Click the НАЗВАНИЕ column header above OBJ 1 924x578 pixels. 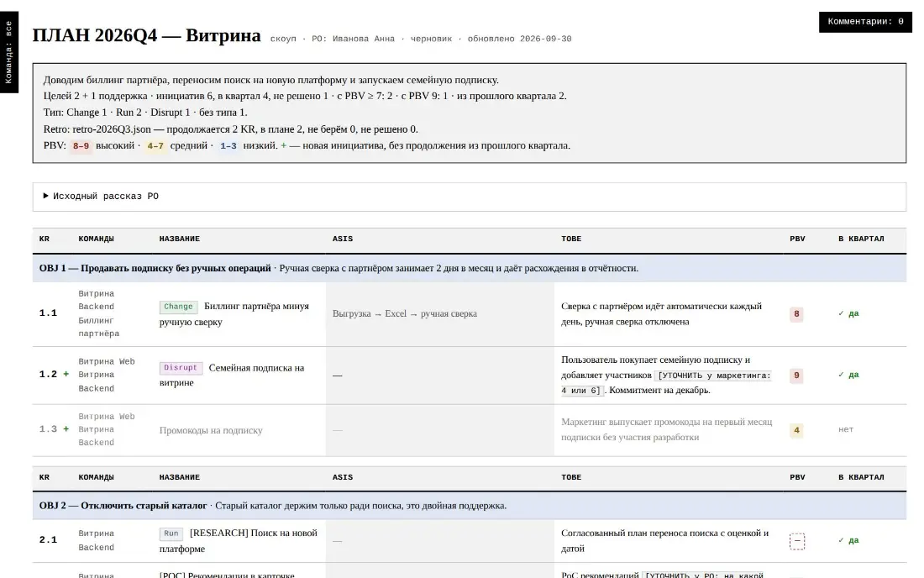(x=179, y=239)
